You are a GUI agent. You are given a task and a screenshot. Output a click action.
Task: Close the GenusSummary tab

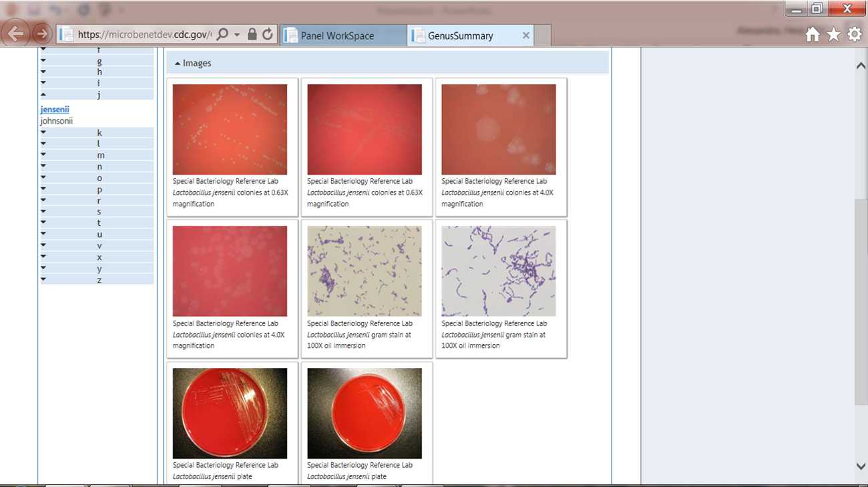click(x=526, y=35)
